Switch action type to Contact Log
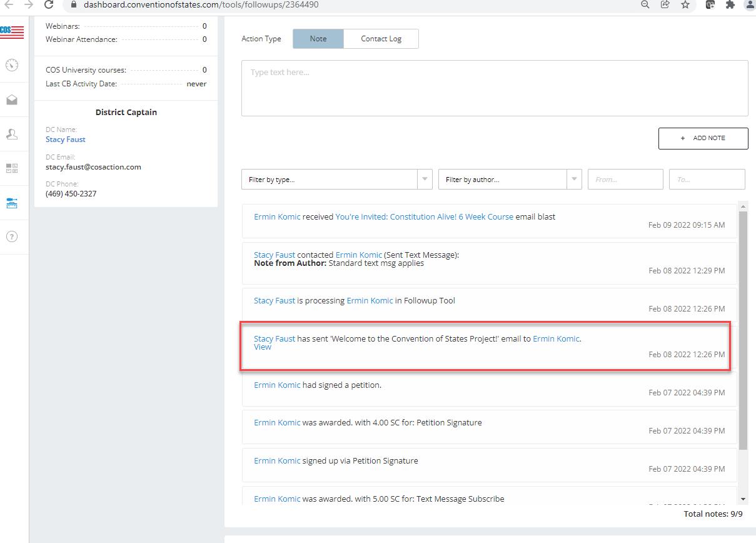The image size is (756, 543). (381, 39)
